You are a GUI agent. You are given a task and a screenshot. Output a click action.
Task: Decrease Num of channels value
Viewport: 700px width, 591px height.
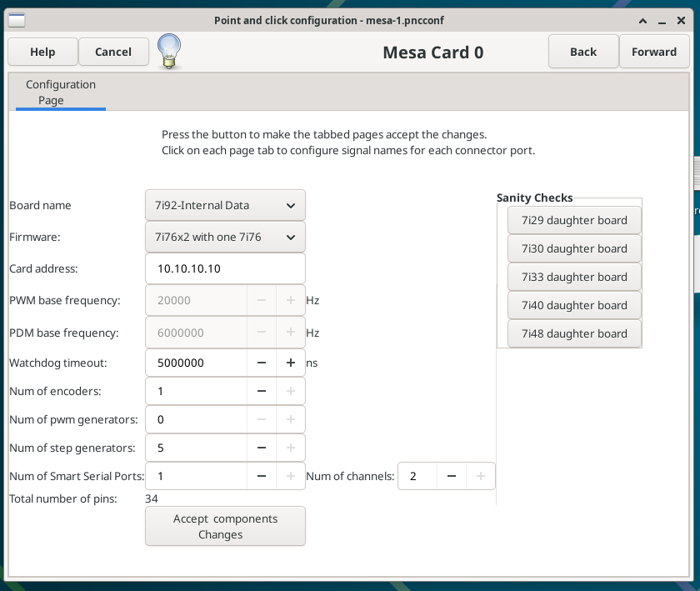[x=452, y=476]
